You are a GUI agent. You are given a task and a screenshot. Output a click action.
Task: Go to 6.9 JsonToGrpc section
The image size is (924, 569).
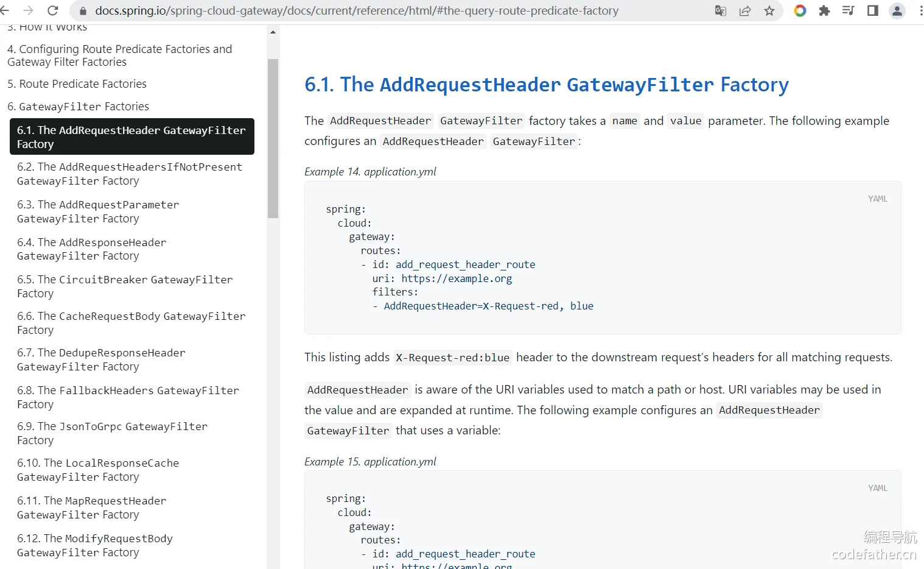pos(112,433)
